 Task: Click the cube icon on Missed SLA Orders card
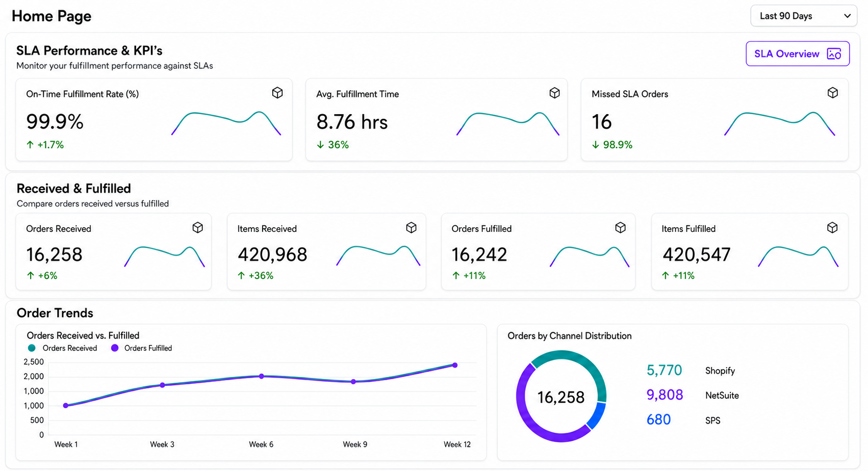pyautogui.click(x=833, y=93)
